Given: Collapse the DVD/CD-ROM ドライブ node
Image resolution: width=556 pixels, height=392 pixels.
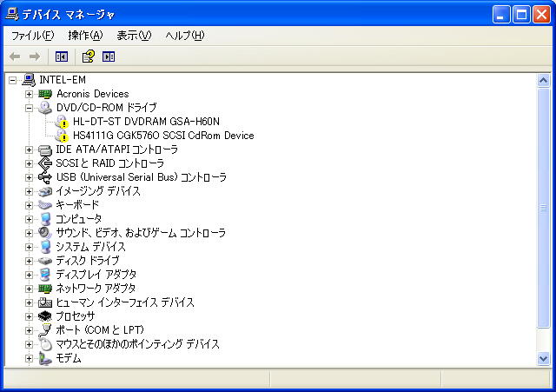Looking at the screenshot, I should pyautogui.click(x=29, y=108).
